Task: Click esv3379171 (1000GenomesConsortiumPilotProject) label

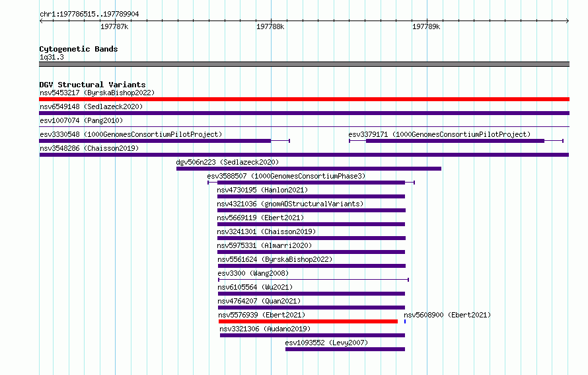Action: pos(439,134)
